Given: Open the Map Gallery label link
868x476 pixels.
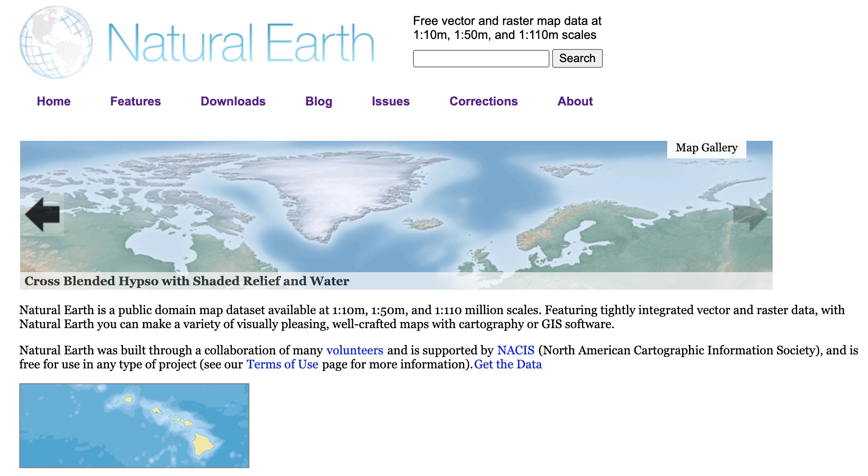Looking at the screenshot, I should click(x=707, y=148).
